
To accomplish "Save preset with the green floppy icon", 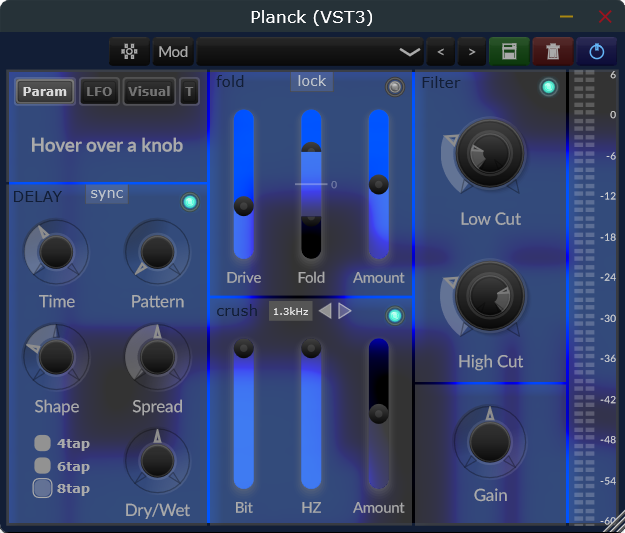I will (x=509, y=51).
